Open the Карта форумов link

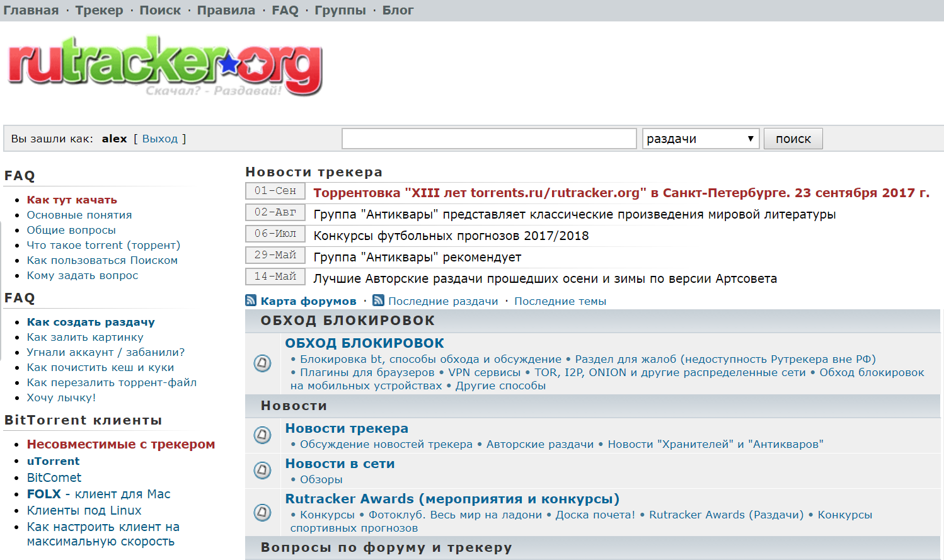[x=308, y=301]
